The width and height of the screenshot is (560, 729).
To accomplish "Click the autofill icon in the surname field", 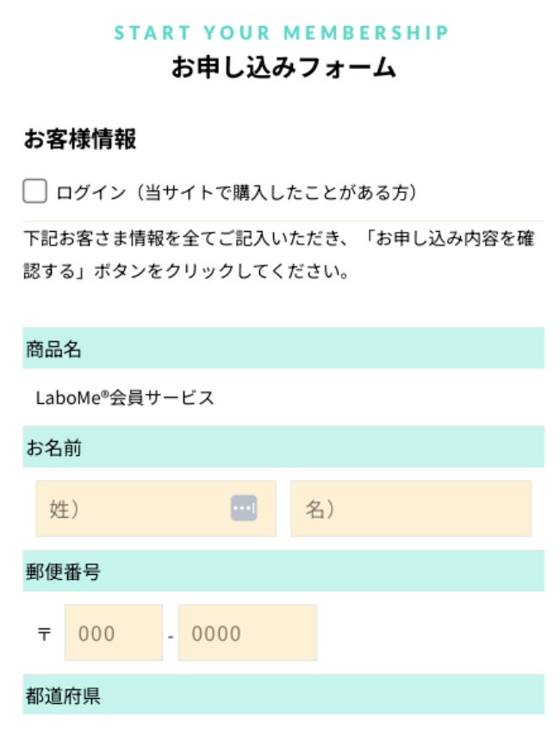I will click(x=243, y=508).
